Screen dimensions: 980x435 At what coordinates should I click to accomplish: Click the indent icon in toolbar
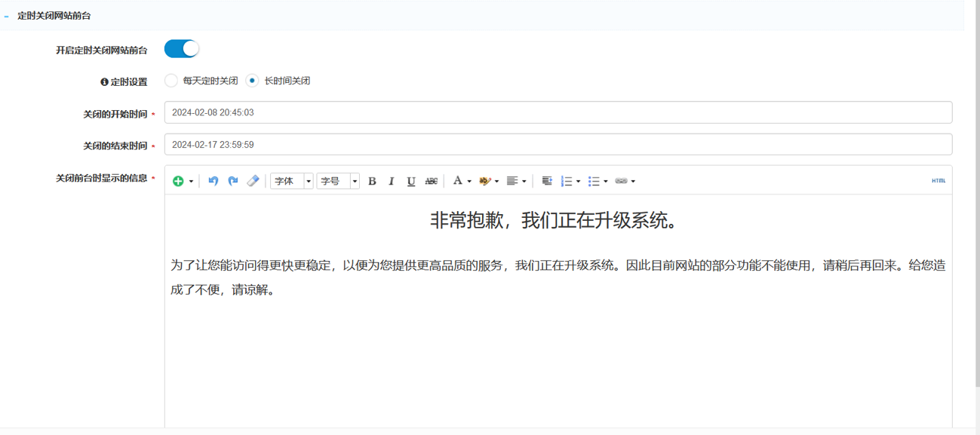tap(547, 181)
